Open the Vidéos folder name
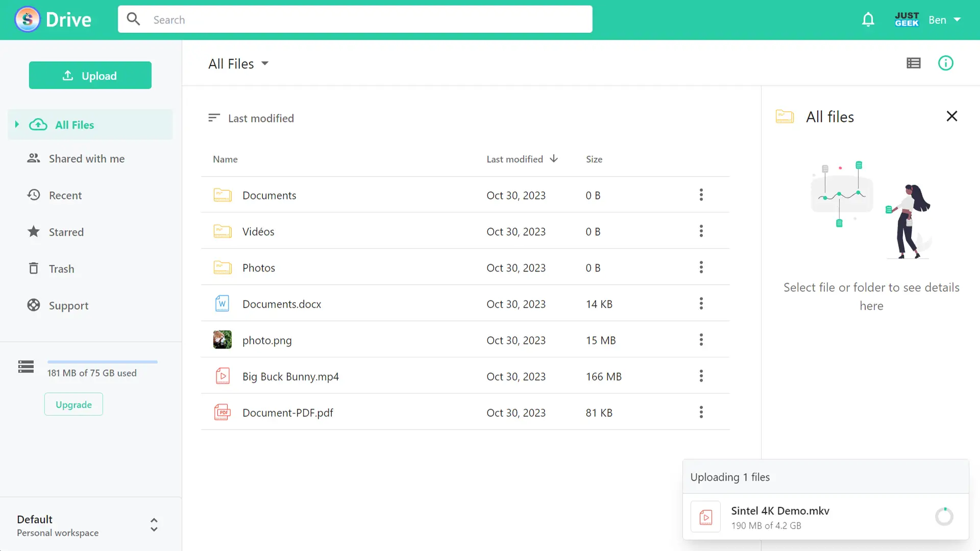The width and height of the screenshot is (980, 551). click(x=258, y=232)
